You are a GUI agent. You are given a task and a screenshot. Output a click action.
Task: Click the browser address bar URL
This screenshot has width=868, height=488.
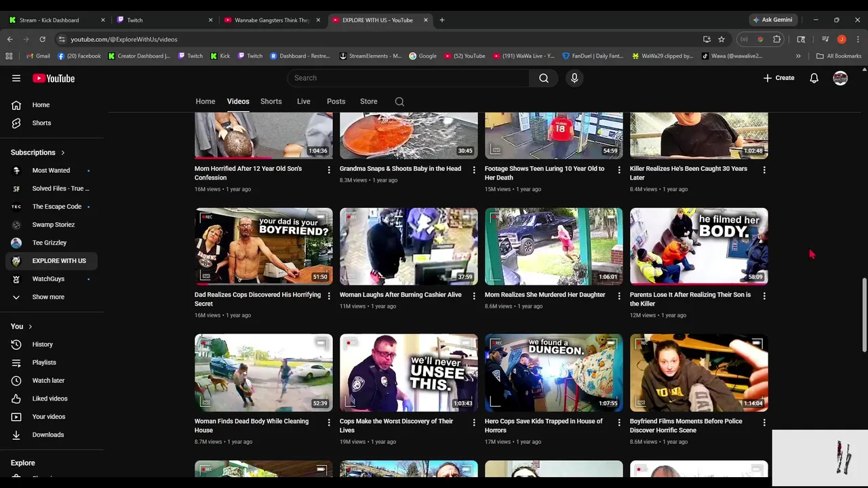[x=124, y=39]
